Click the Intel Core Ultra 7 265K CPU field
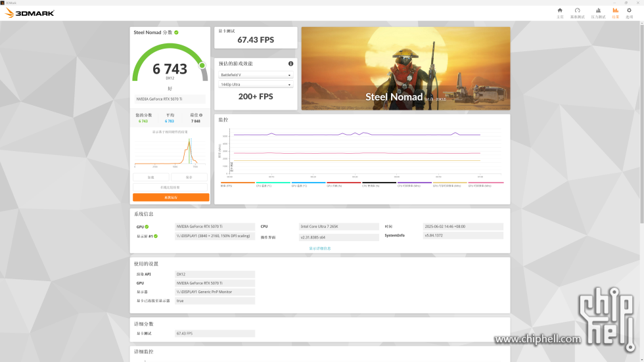The height and width of the screenshot is (362, 644). 339,227
